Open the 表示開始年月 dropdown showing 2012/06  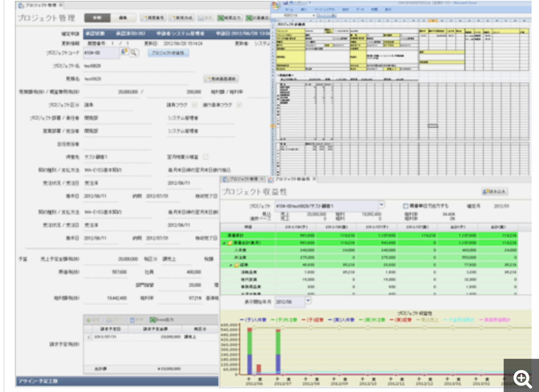309,301
